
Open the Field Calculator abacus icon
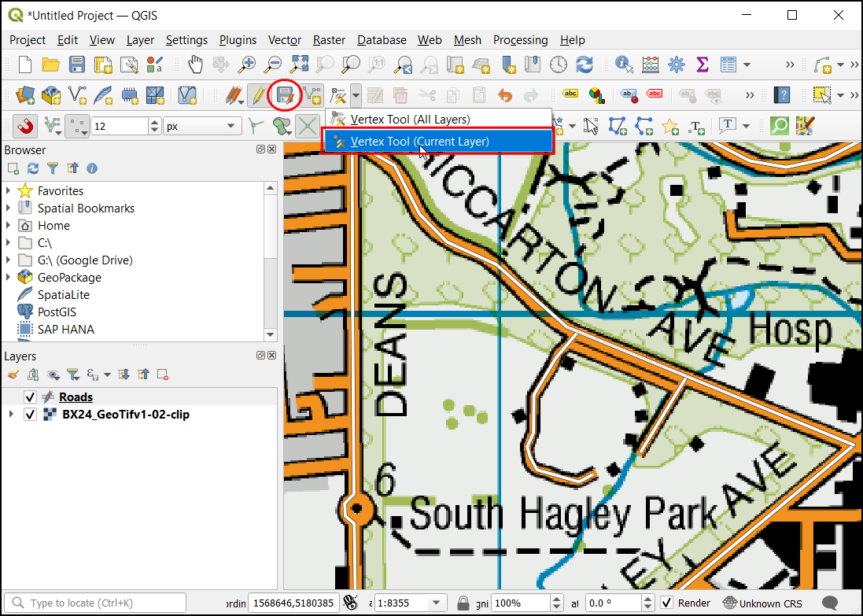click(650, 65)
